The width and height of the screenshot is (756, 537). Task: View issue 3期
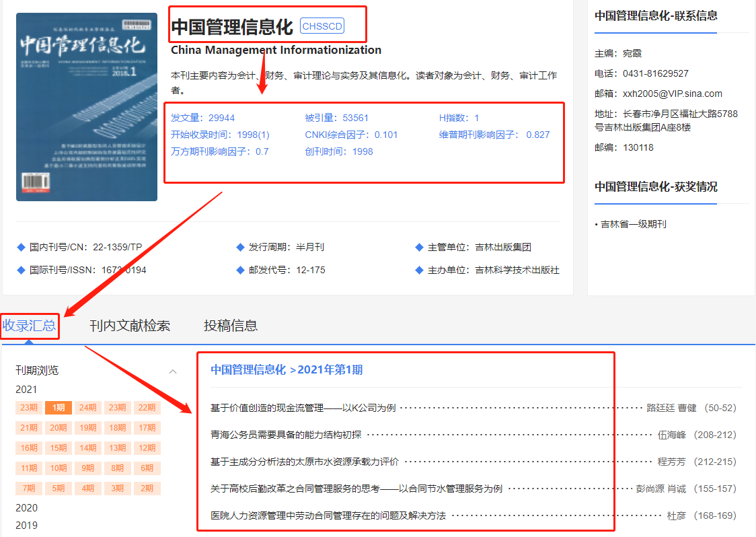pyautogui.click(x=117, y=489)
